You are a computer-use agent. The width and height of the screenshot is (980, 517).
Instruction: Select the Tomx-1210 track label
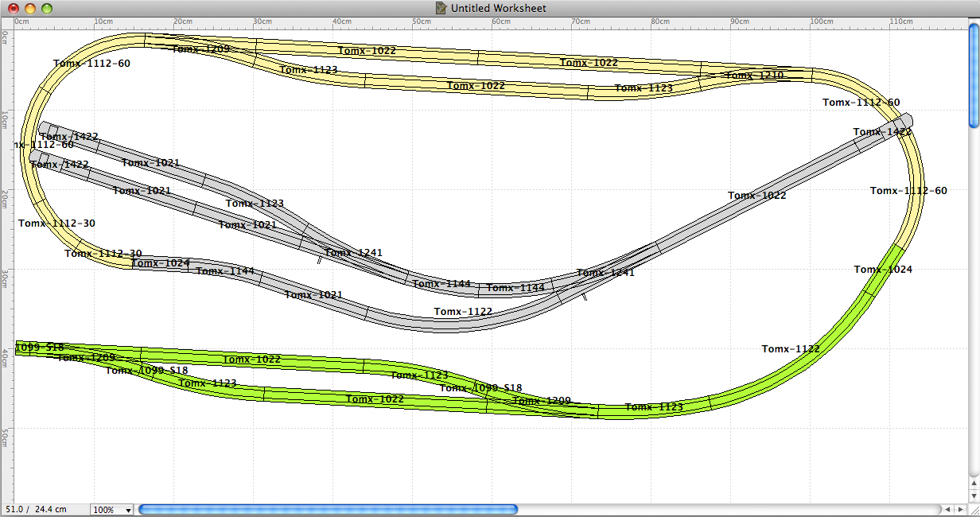(x=755, y=76)
